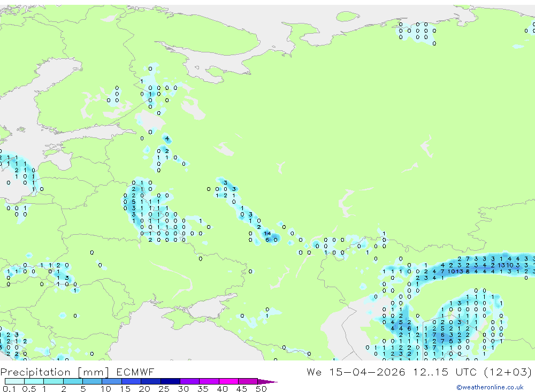535x392 pixels.
Task: Click the legend label '25'
Action: [164, 389]
